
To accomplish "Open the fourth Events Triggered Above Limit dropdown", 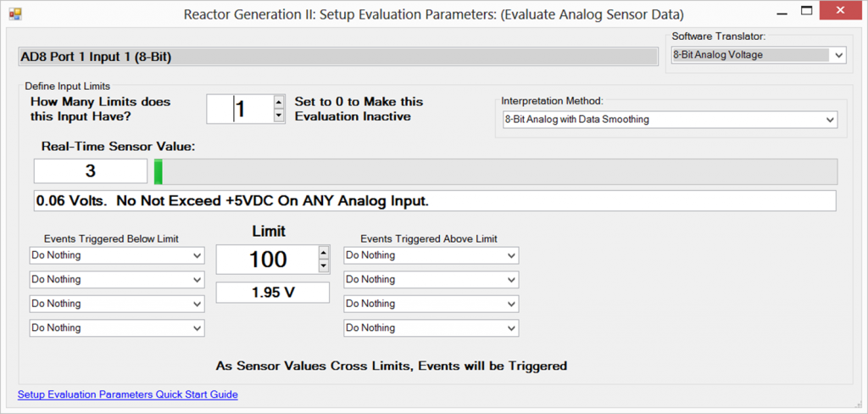I will [x=431, y=328].
